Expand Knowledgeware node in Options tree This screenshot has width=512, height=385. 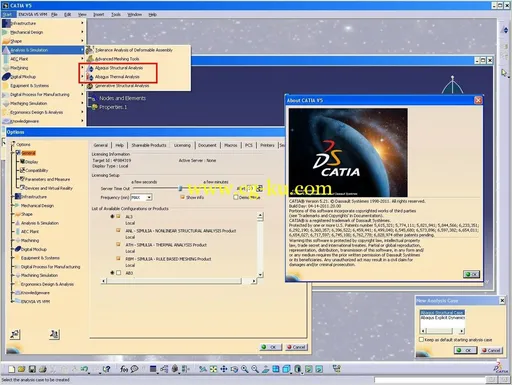click(x=14, y=293)
